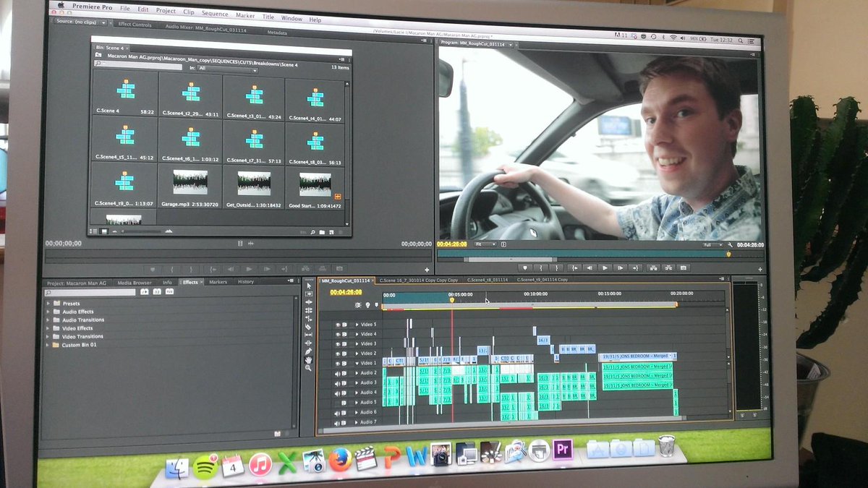Image resolution: width=868 pixels, height=488 pixels.
Task: Open Program monitor settings wrench icon
Action: pos(731,245)
